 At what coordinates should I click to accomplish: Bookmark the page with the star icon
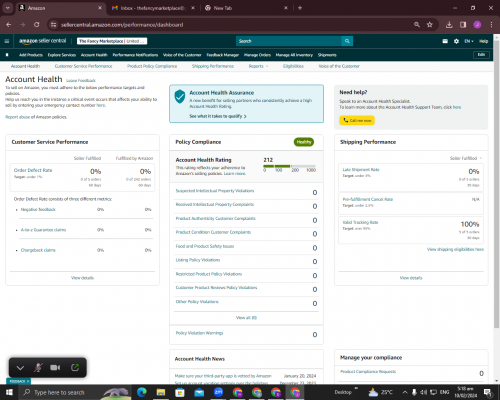(430, 25)
